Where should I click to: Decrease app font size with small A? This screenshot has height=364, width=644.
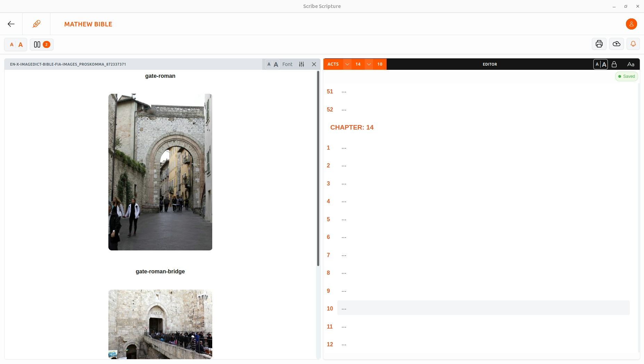[12, 44]
